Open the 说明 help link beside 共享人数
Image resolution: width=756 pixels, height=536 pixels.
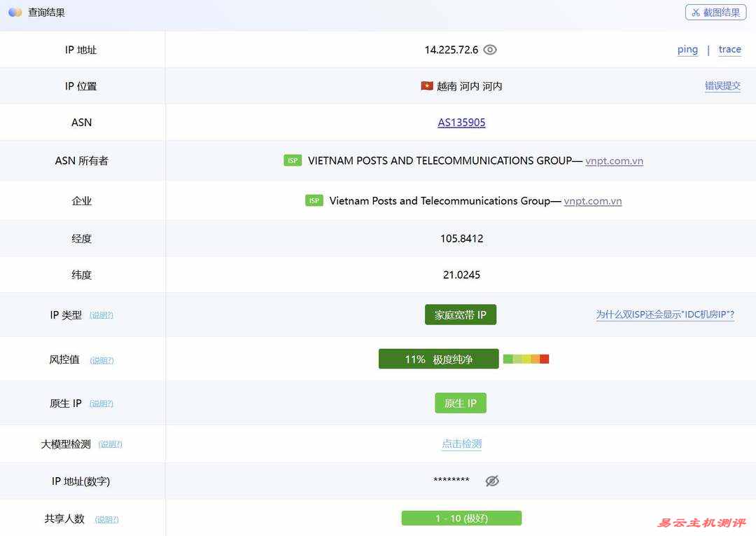point(106,519)
